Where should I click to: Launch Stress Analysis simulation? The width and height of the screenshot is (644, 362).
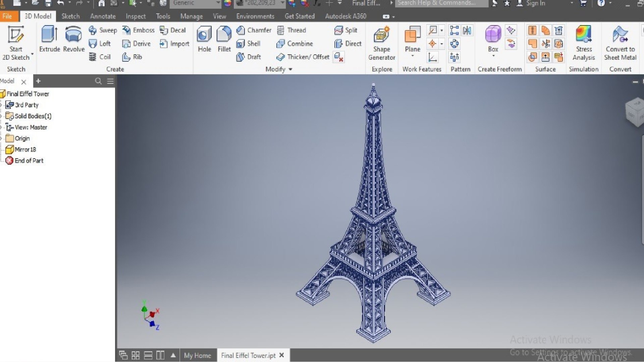(x=584, y=43)
